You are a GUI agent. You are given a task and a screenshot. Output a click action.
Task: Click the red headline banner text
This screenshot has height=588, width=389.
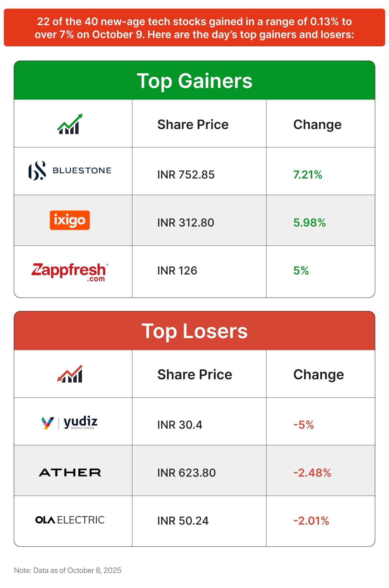[x=194, y=28]
